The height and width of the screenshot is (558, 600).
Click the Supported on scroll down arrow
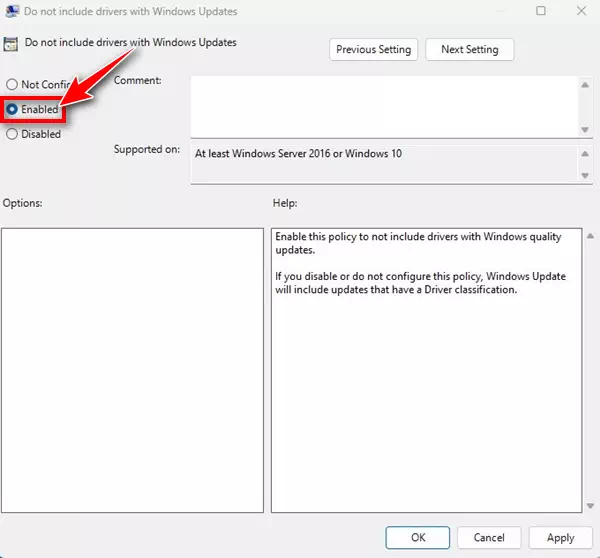tap(585, 175)
